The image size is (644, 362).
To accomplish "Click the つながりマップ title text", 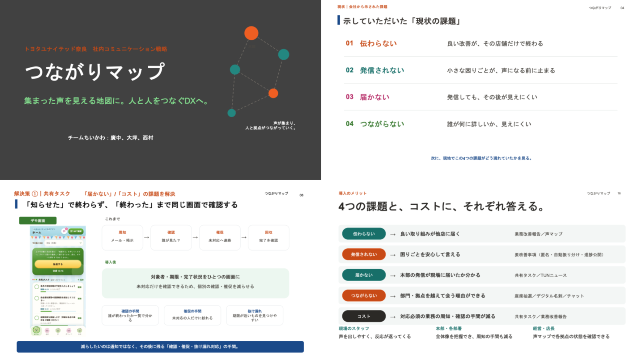I will click(x=95, y=71).
